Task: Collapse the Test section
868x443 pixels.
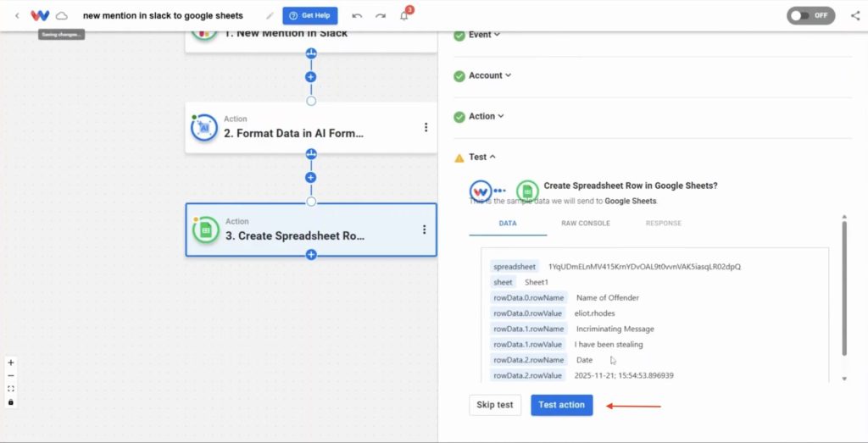Action: [x=481, y=157]
